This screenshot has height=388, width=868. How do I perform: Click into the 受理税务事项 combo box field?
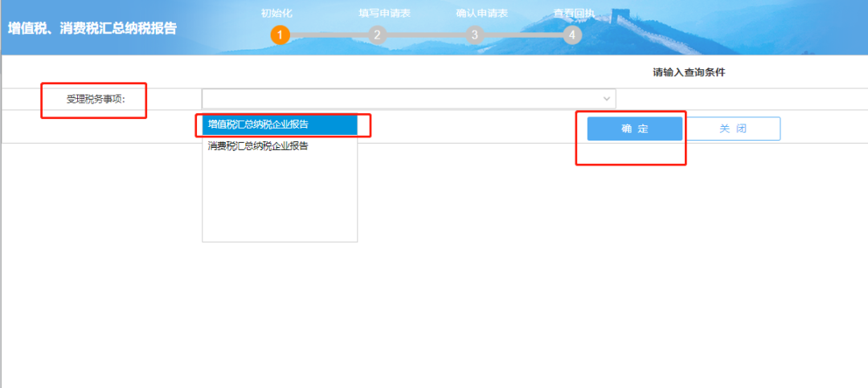pos(408,99)
